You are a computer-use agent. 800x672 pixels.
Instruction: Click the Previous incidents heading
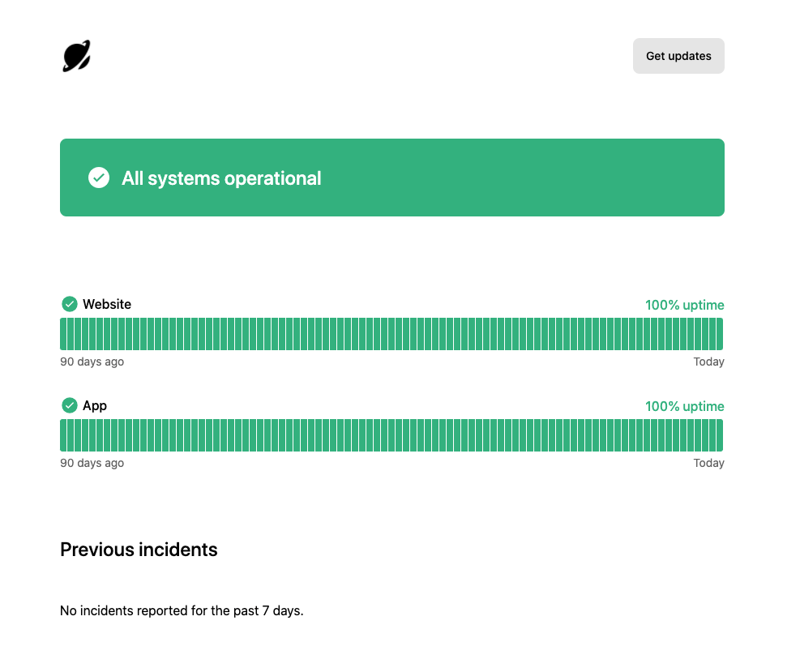139,550
